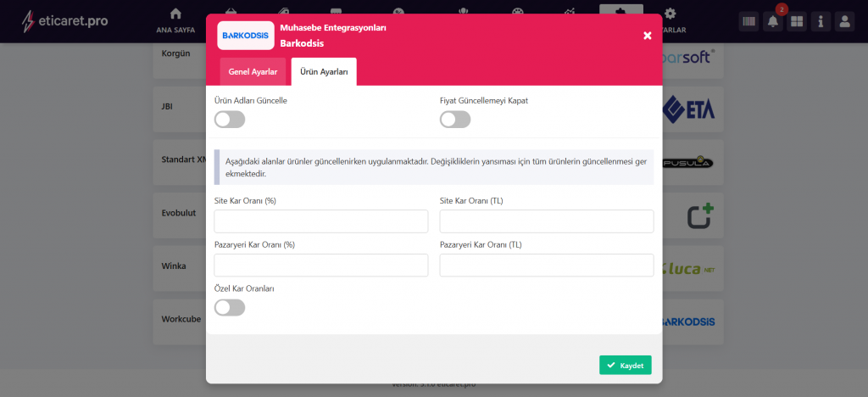Enable the Ürün Adları Güncelle toggle
This screenshot has height=397, width=868.
point(230,120)
